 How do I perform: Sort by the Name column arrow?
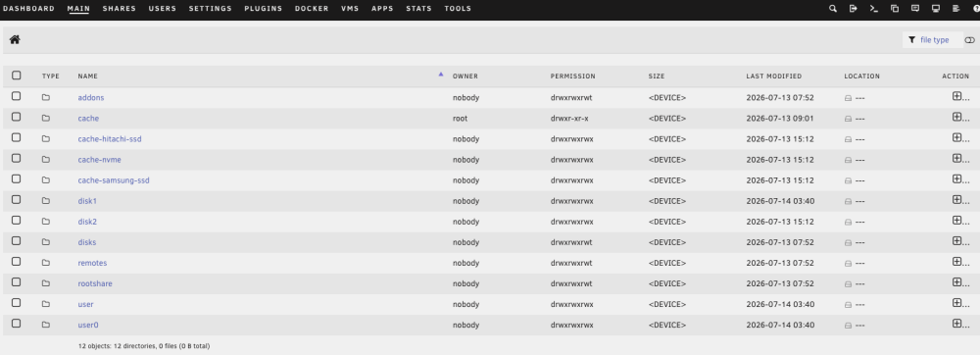(x=441, y=75)
